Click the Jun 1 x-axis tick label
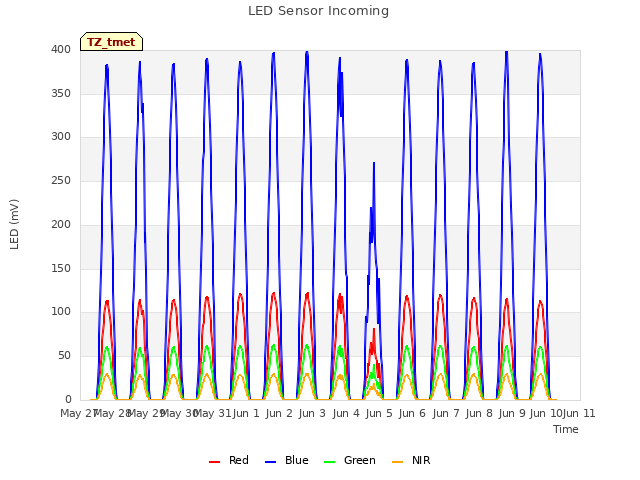The width and height of the screenshot is (640, 480). pos(246,413)
